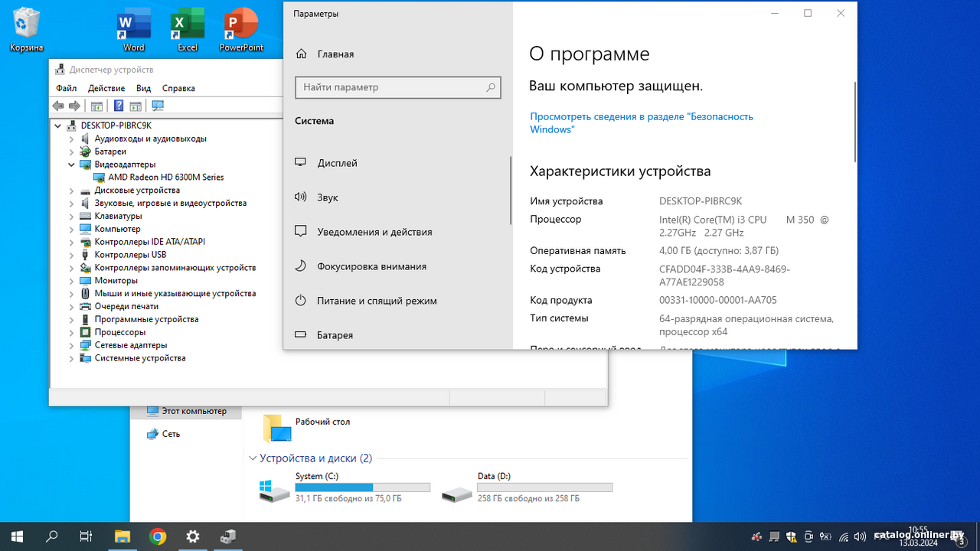Open Device Manager taskbar icon
Screen dimensions: 980x551
pyautogui.click(x=228, y=536)
